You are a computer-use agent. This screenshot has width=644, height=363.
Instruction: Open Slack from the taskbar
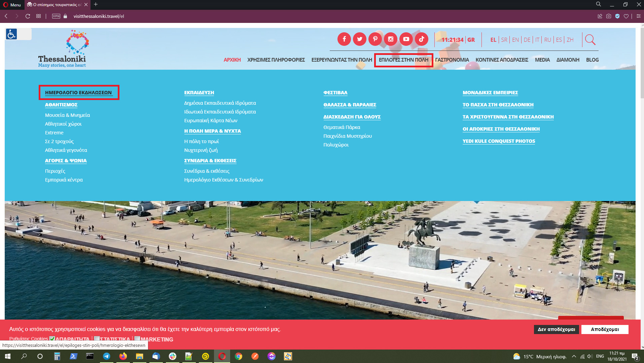pos(173,356)
